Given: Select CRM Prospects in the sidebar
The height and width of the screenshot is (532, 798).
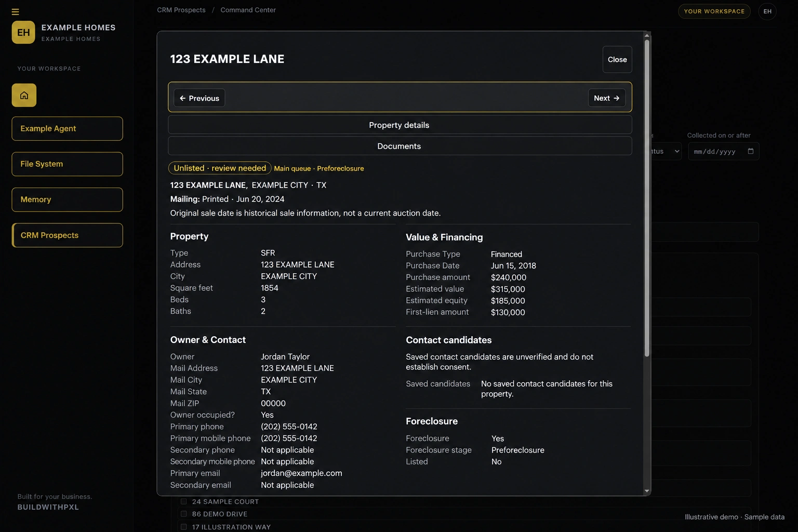Looking at the screenshot, I should pyautogui.click(x=67, y=235).
